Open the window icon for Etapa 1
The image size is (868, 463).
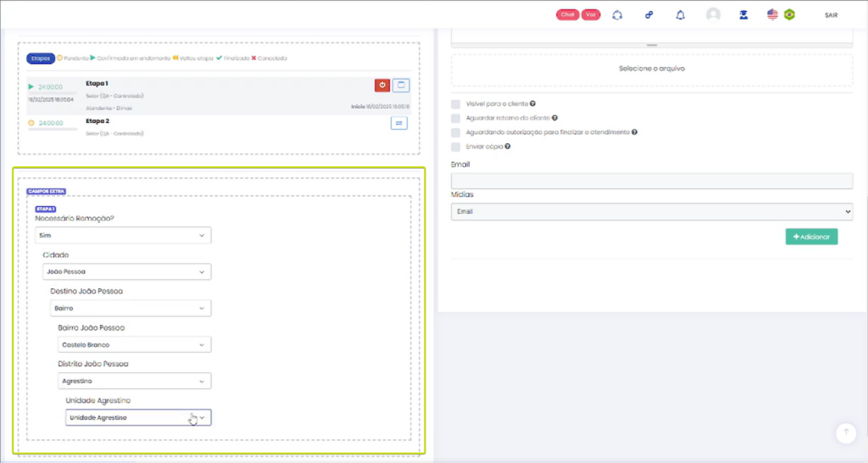(x=402, y=85)
